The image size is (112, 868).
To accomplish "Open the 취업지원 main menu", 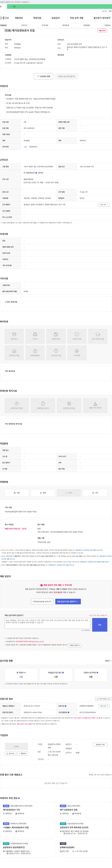I will point(37,18).
